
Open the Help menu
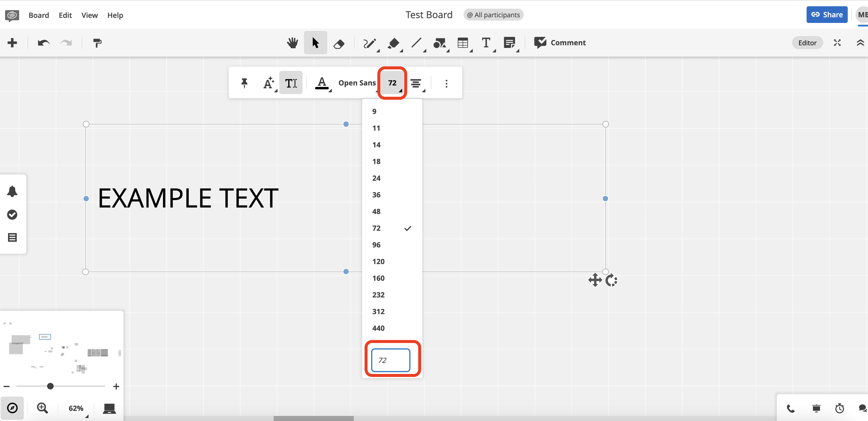[x=115, y=15]
